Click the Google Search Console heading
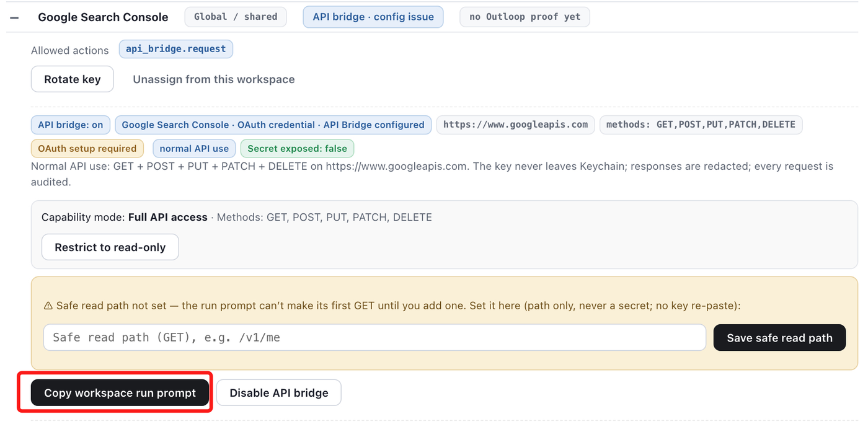 coord(103,17)
